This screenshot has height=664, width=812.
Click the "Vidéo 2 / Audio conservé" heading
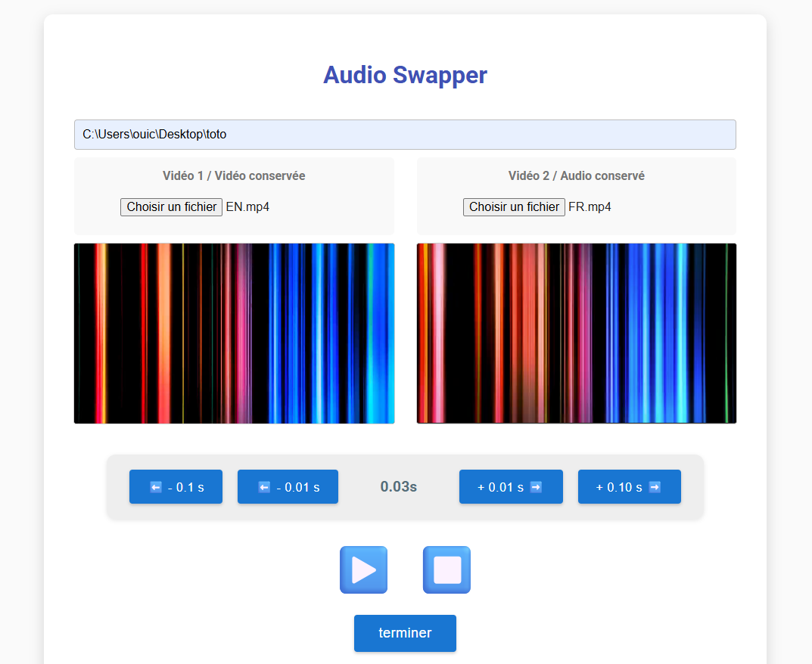click(577, 176)
